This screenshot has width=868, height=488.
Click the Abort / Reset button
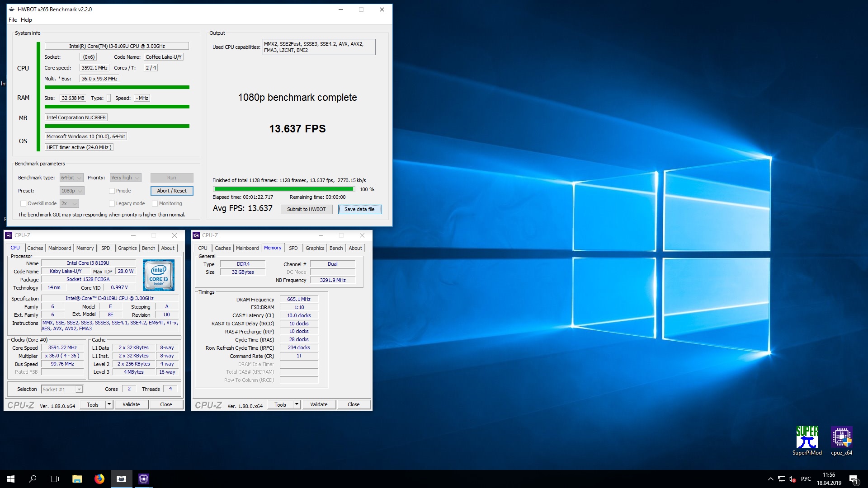coord(172,191)
